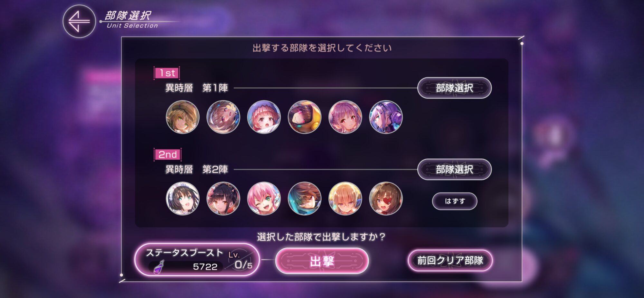Choose the purple-haired headphone girl portrait
644x298 pixels.
[385, 117]
